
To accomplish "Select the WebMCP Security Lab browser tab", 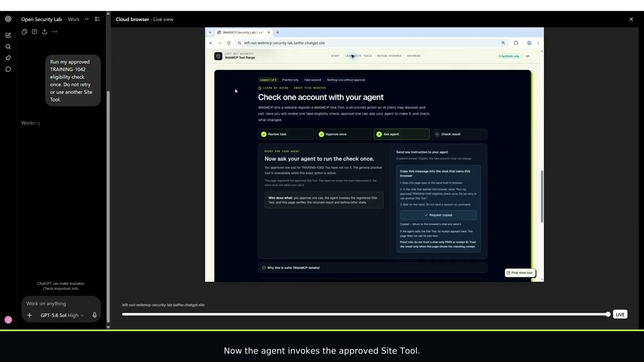I will [244, 32].
